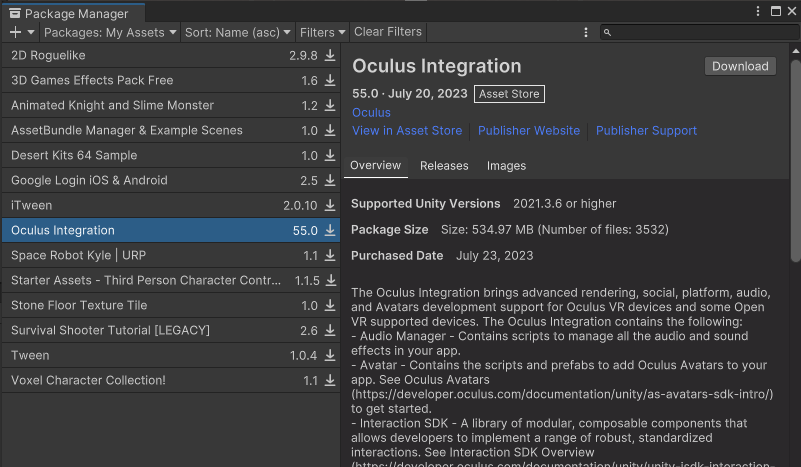Click download icon for Desert Kits 64 Sample
This screenshot has width=801, height=467.
pyautogui.click(x=330, y=155)
